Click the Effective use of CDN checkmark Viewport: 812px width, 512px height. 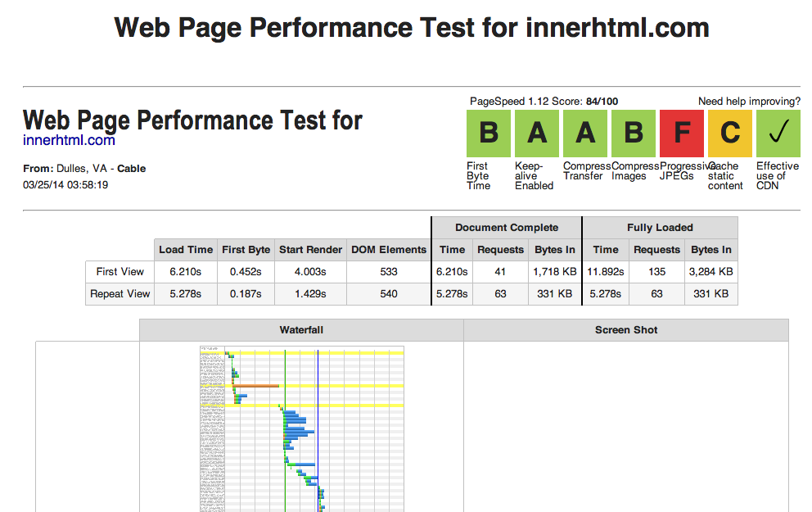[x=778, y=134]
